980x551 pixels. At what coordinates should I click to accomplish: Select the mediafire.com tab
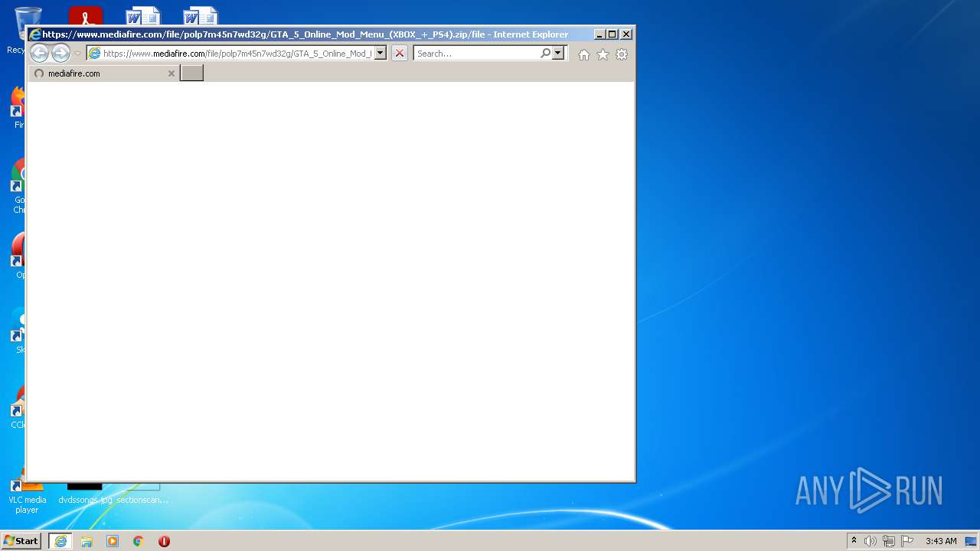pyautogui.click(x=103, y=73)
